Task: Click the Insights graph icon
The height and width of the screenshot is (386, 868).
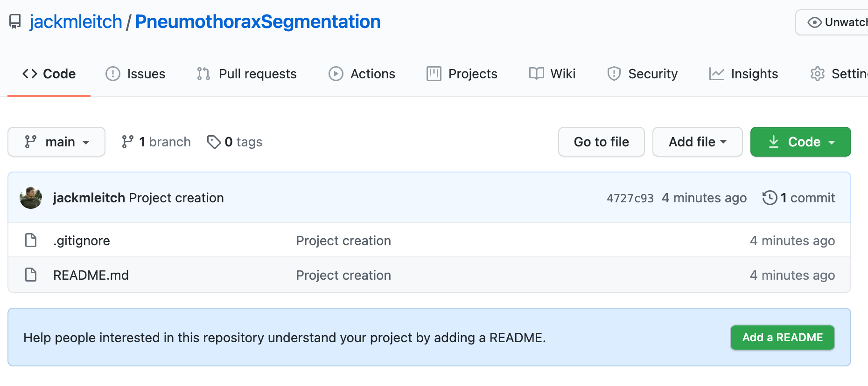Action: point(716,74)
